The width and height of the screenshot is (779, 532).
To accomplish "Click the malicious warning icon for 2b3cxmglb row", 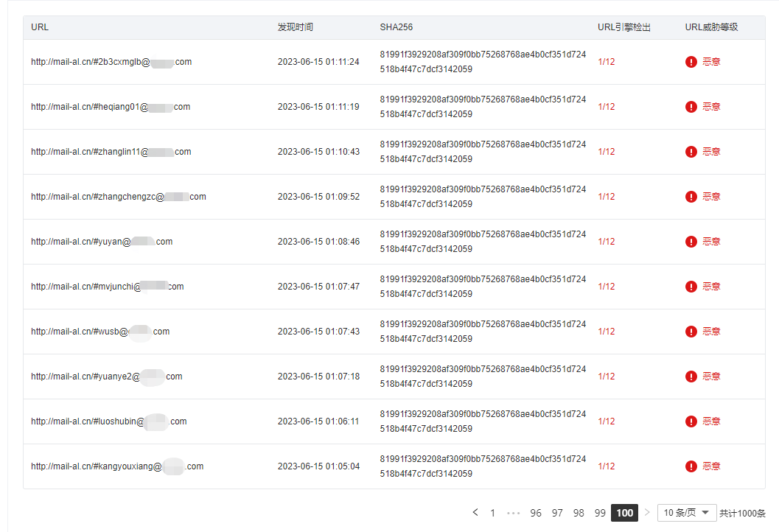I will tap(691, 62).
